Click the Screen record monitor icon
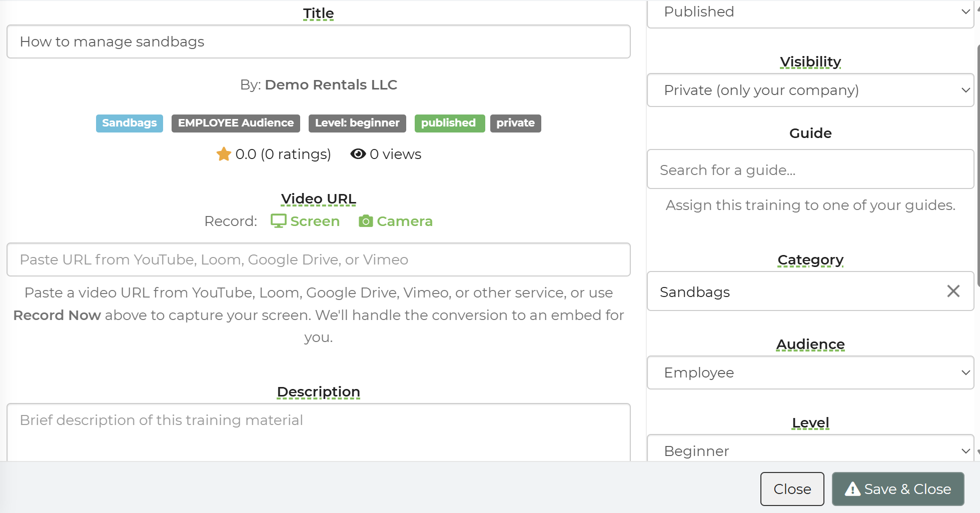The image size is (980, 513). (278, 221)
